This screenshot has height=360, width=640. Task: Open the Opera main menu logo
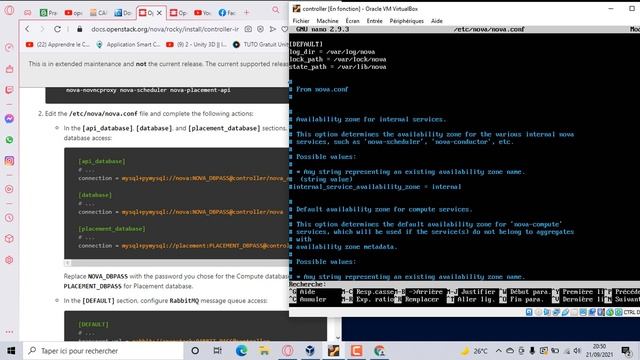click(9, 10)
